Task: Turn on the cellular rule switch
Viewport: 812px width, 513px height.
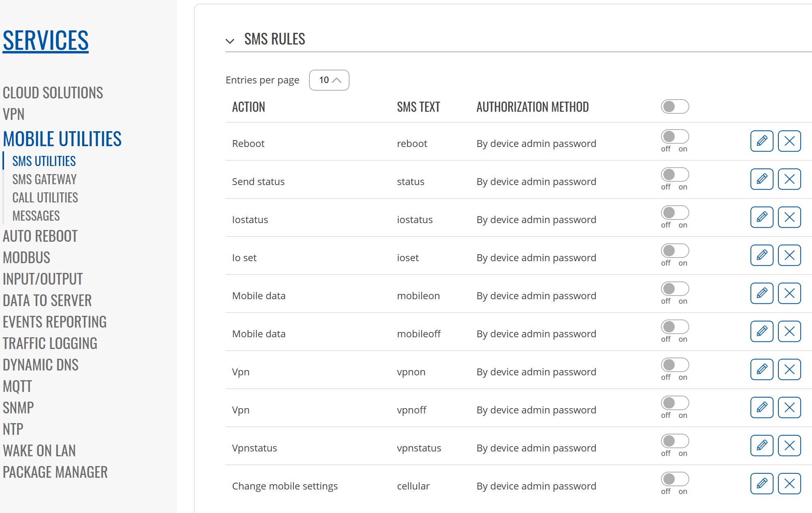Action: pos(675,479)
